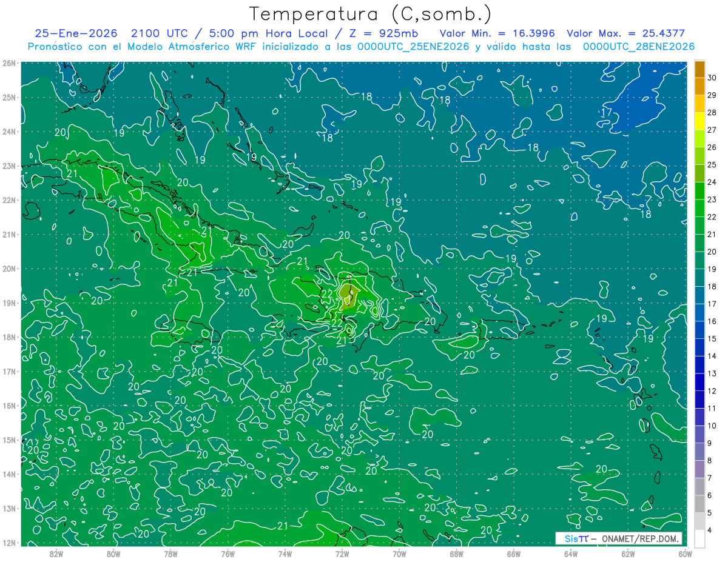Click the '5:00 pm Hora Local' text
Image resolution: width=728 pixels, height=562 pixels.
[267, 34]
